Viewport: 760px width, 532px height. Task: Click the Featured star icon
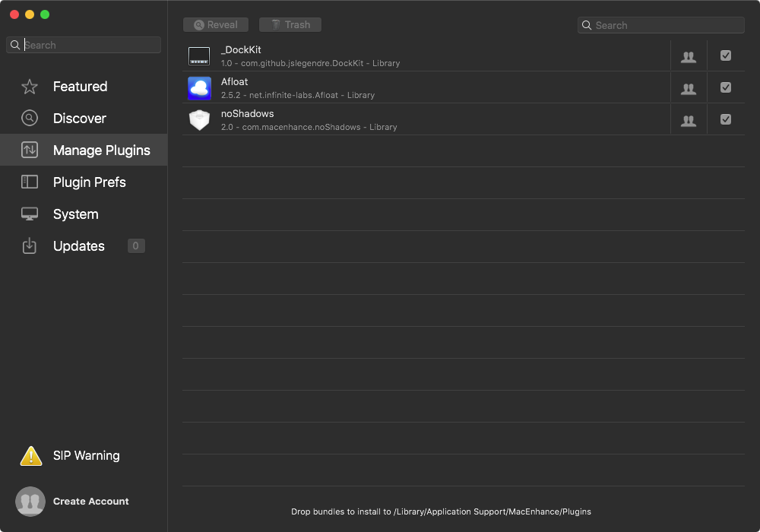[x=30, y=87]
